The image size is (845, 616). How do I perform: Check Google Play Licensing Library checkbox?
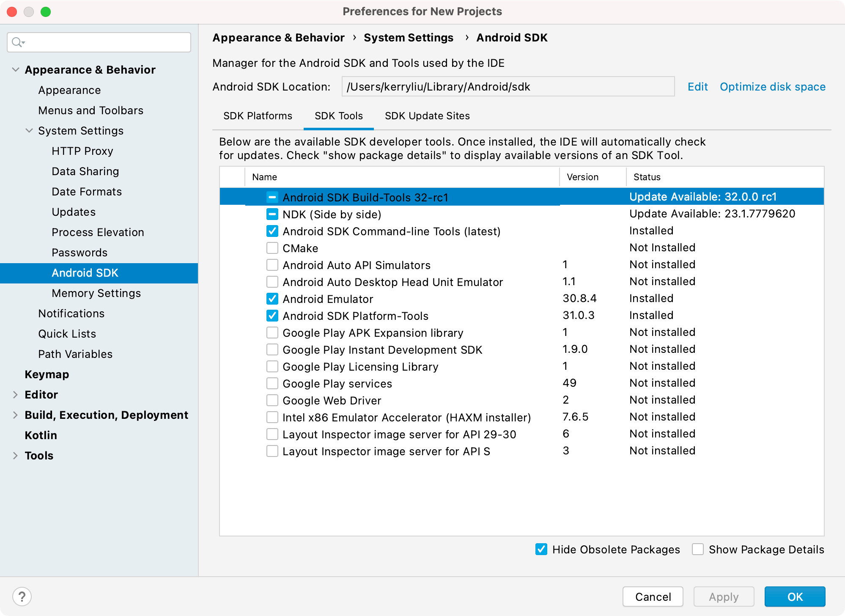tap(272, 366)
